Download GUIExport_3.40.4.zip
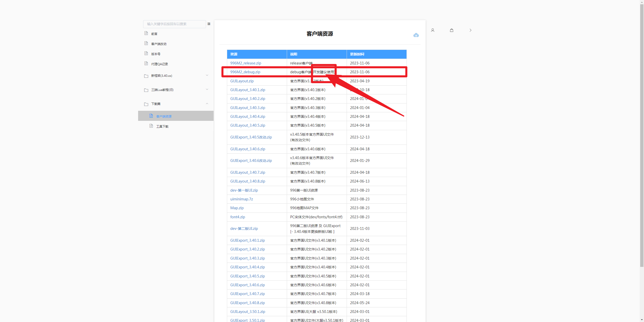The height and width of the screenshot is (322, 644). pos(248,267)
